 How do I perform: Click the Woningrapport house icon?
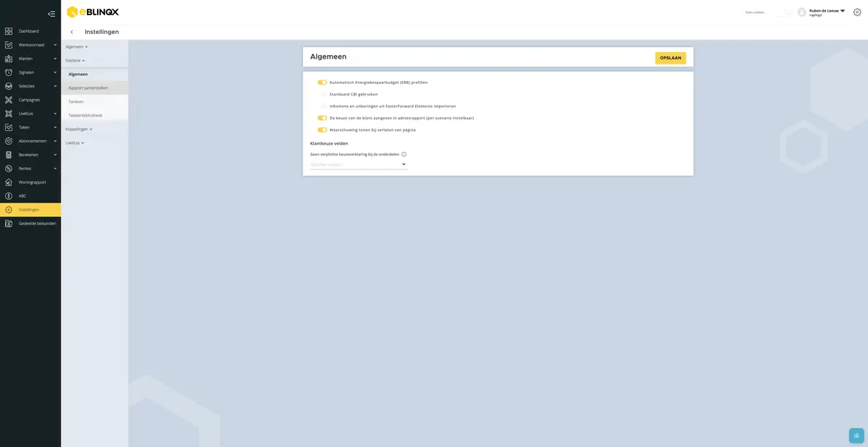8,182
